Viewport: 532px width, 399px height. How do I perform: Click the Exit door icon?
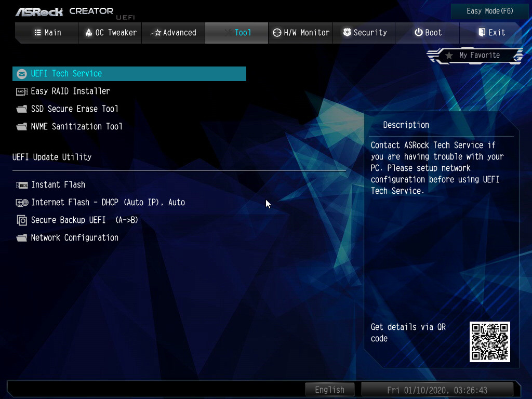click(482, 32)
